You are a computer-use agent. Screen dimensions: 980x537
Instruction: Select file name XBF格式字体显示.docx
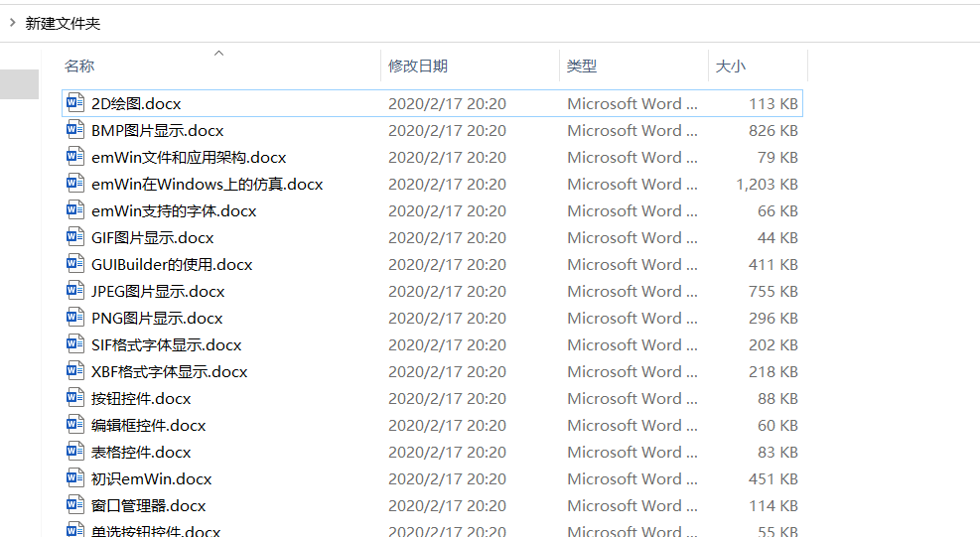169,371
